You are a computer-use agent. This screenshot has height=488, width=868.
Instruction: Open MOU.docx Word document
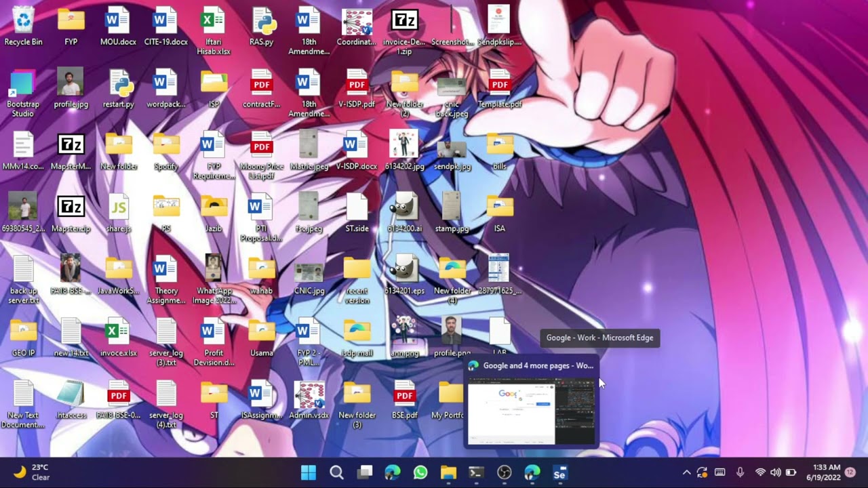pos(118,27)
